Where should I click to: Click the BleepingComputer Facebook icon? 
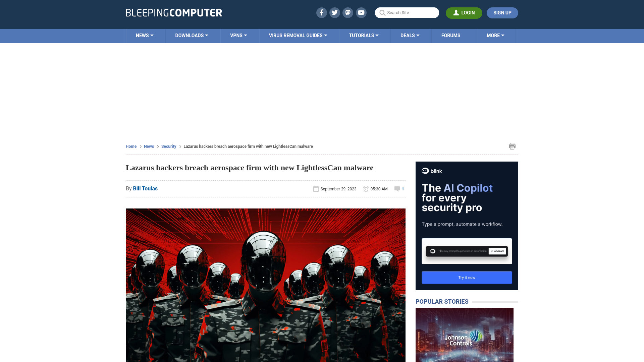click(322, 12)
